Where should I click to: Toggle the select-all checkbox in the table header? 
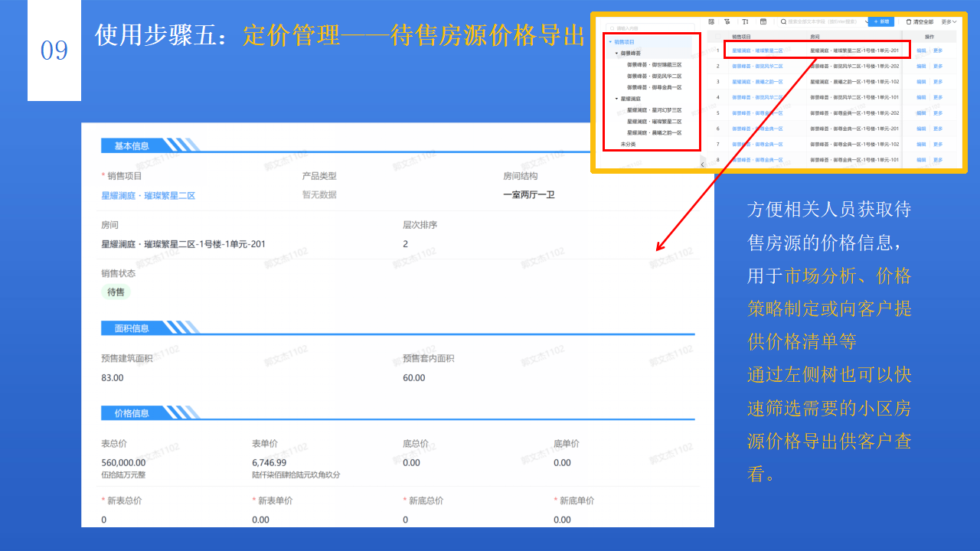click(716, 34)
